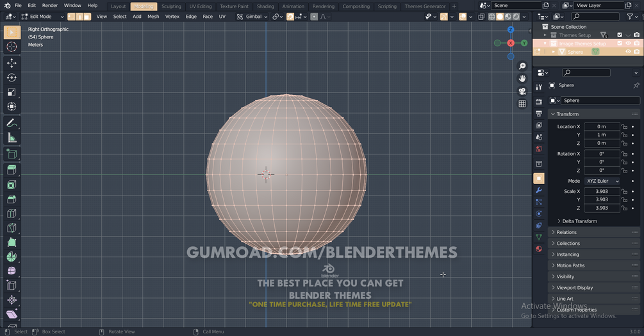Click the Scale X value field

pos(602,192)
